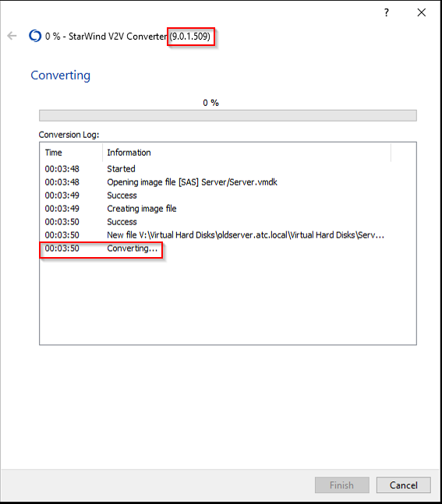Click the 'Converting' page heading
Image resolution: width=442 pixels, height=504 pixels.
(x=61, y=76)
